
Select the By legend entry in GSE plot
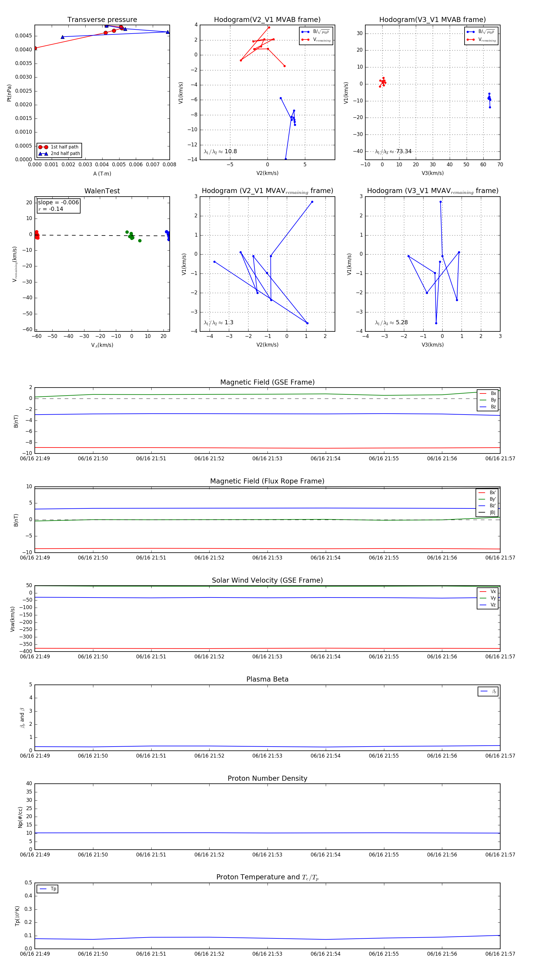pyautogui.click(x=488, y=400)
